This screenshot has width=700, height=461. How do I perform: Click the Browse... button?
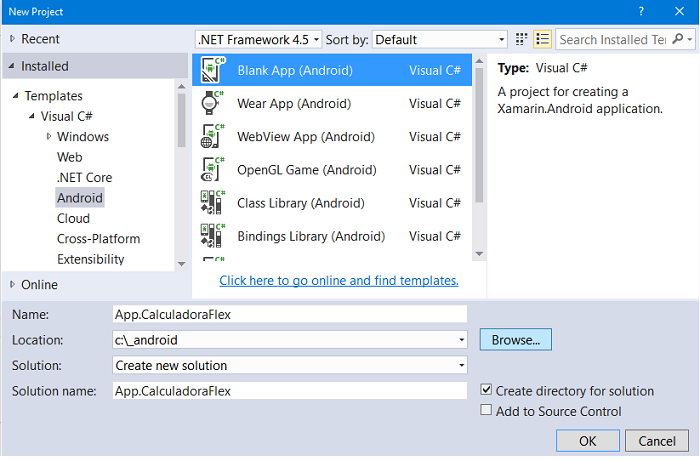(516, 340)
